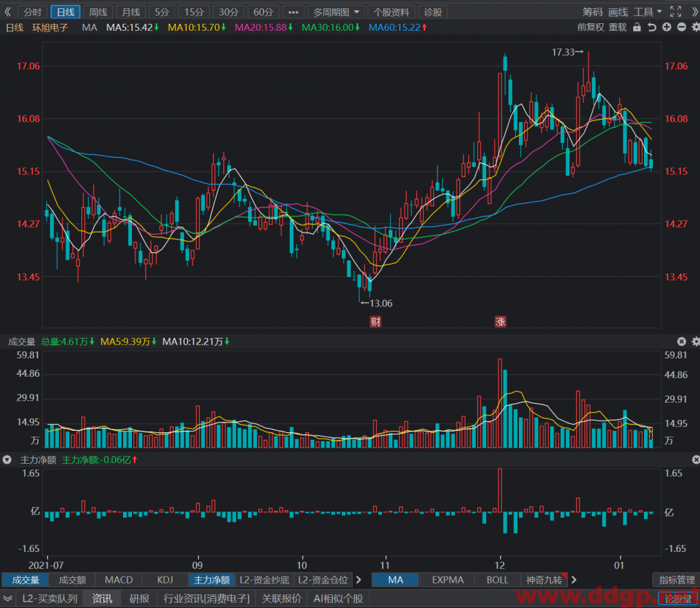This screenshot has height=608, width=700.
Task: Open L2-买卖队列 tab
Action: pyautogui.click(x=49, y=598)
